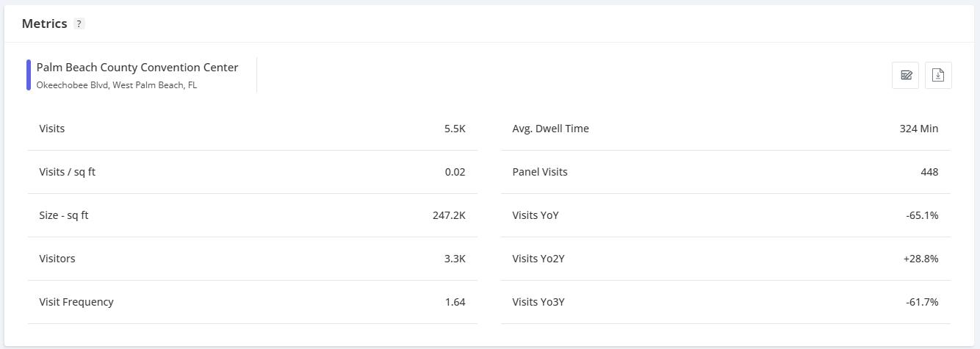The width and height of the screenshot is (980, 349).
Task: Select the Visits / sq ft label
Action: click(x=67, y=172)
